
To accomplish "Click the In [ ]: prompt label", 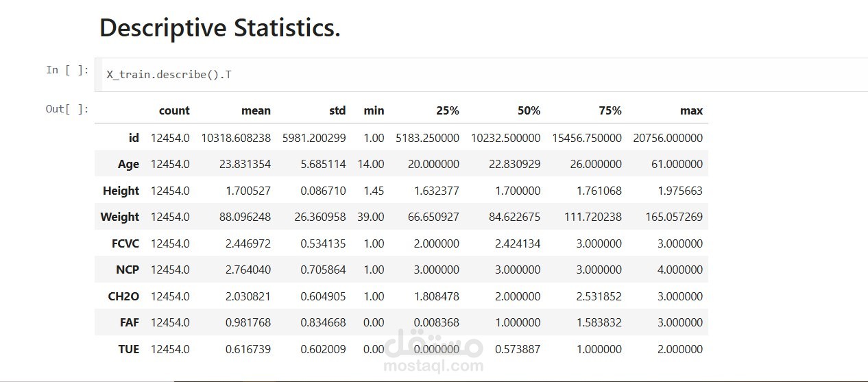I will pos(67,69).
